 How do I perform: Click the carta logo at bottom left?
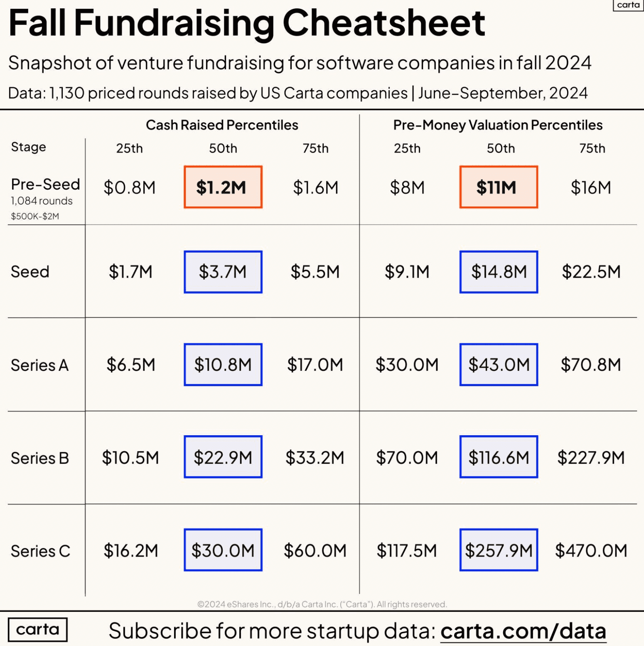[x=37, y=629]
